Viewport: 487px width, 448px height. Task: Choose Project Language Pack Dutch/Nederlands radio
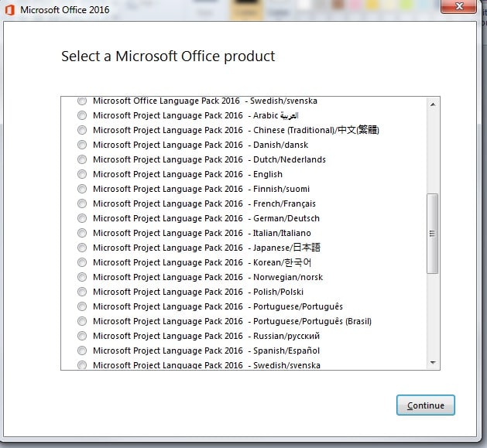[x=82, y=159]
